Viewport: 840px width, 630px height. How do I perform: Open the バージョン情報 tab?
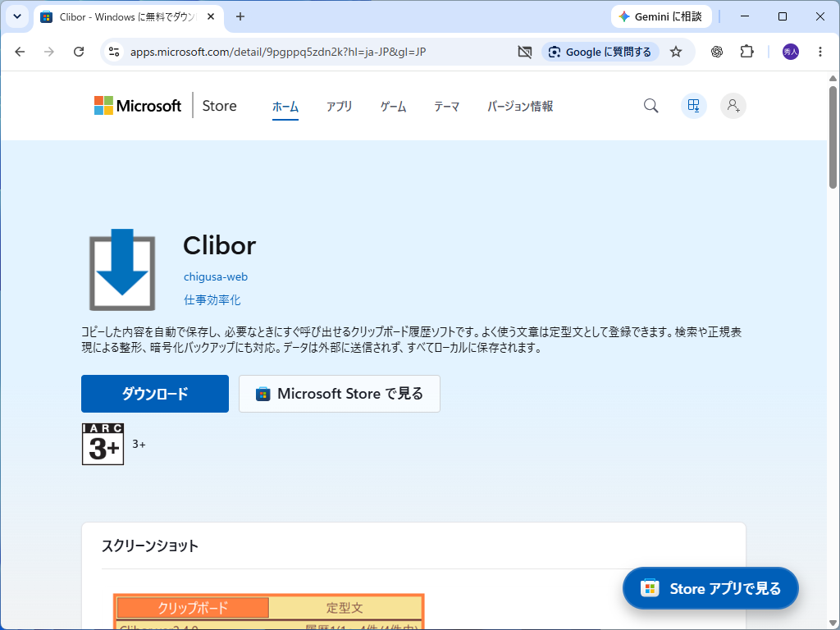[x=520, y=107]
